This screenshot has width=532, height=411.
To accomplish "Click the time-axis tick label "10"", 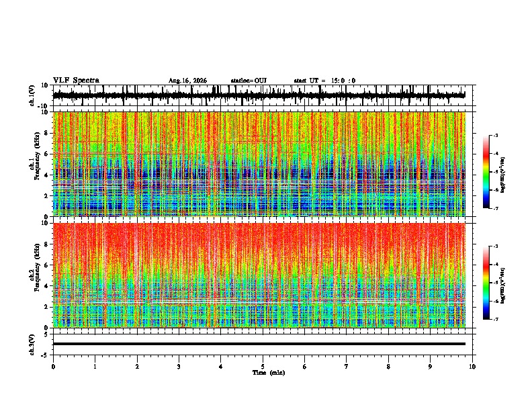I will point(472,367).
